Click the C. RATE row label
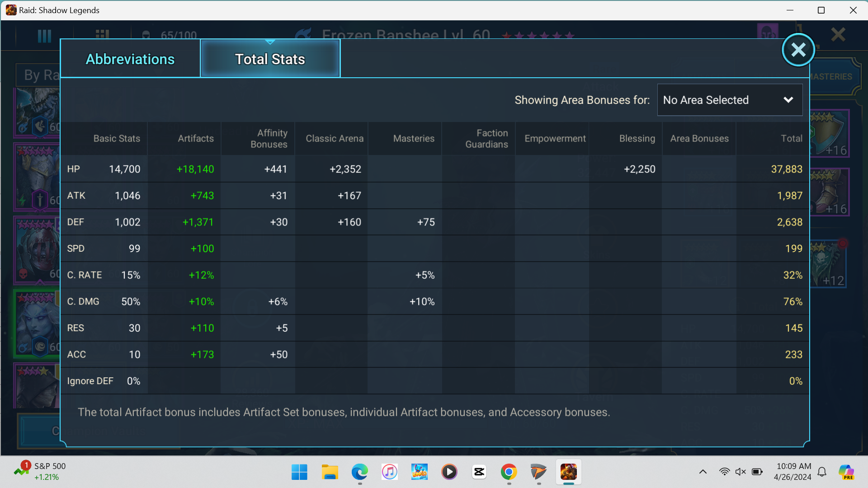Screen dimensions: 868x488 tap(85, 275)
